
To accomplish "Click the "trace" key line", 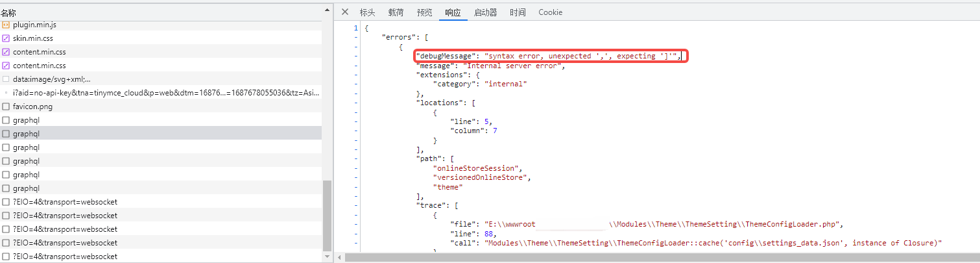I will [437, 206].
